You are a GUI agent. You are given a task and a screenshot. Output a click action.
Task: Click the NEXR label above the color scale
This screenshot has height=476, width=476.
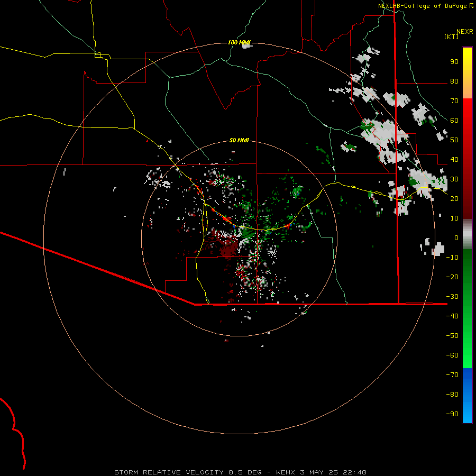pyautogui.click(x=465, y=32)
